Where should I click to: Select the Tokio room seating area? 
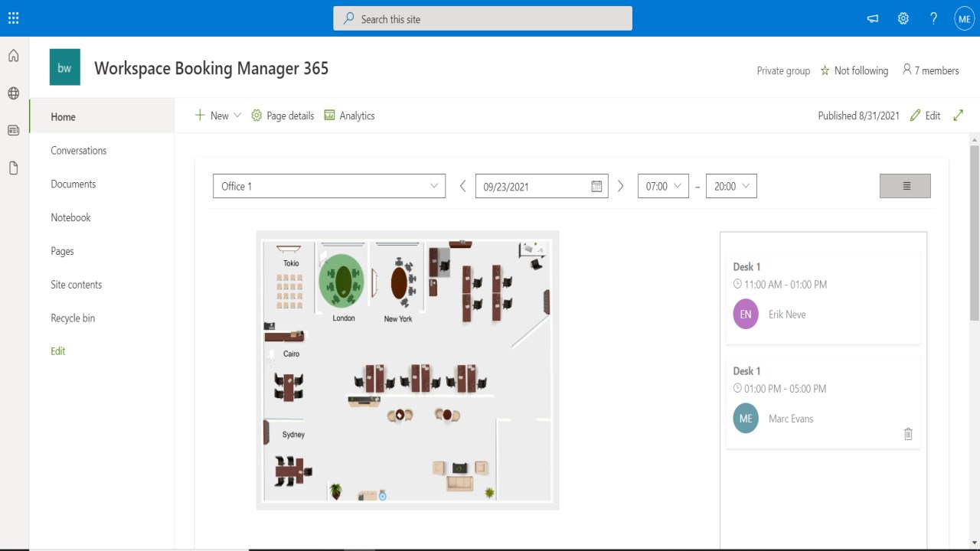290,291
